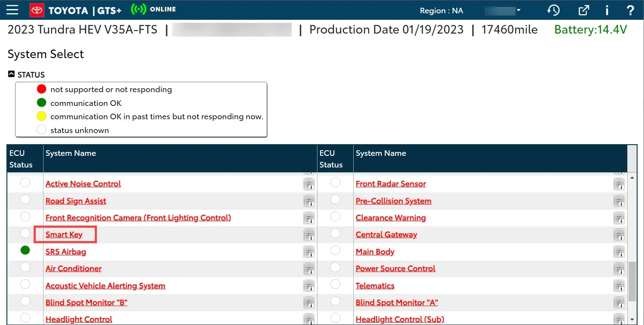Open info document icon for Air Conditioner
The height and width of the screenshot is (325, 644).
point(309,269)
